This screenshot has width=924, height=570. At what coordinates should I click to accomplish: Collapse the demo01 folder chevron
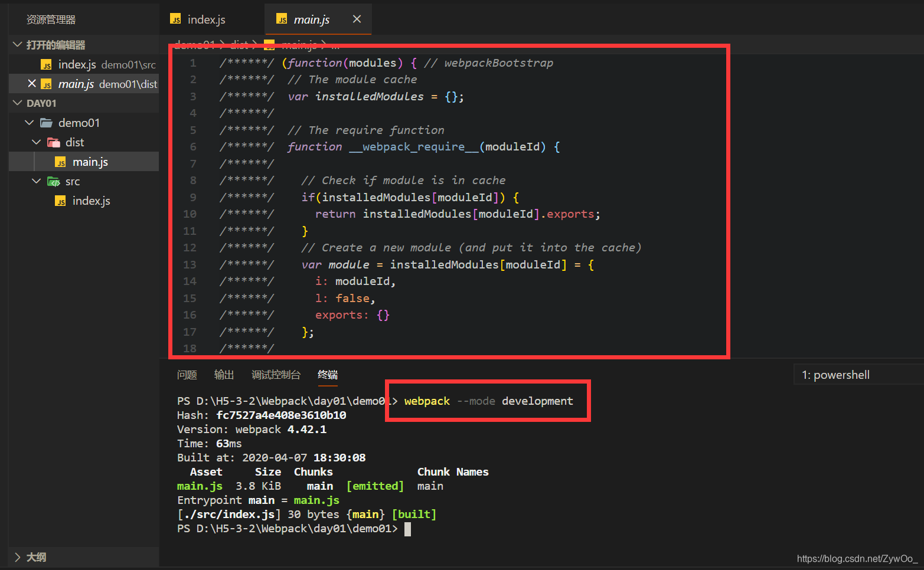click(x=30, y=123)
